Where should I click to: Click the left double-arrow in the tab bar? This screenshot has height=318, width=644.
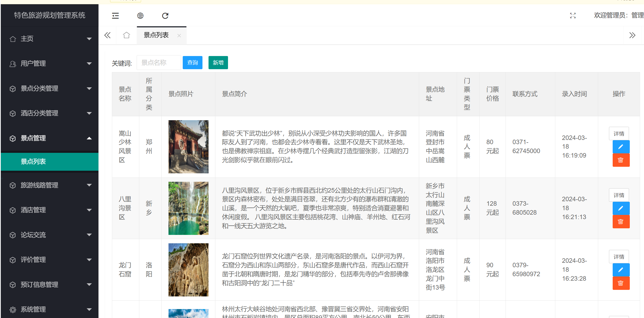coord(107,35)
